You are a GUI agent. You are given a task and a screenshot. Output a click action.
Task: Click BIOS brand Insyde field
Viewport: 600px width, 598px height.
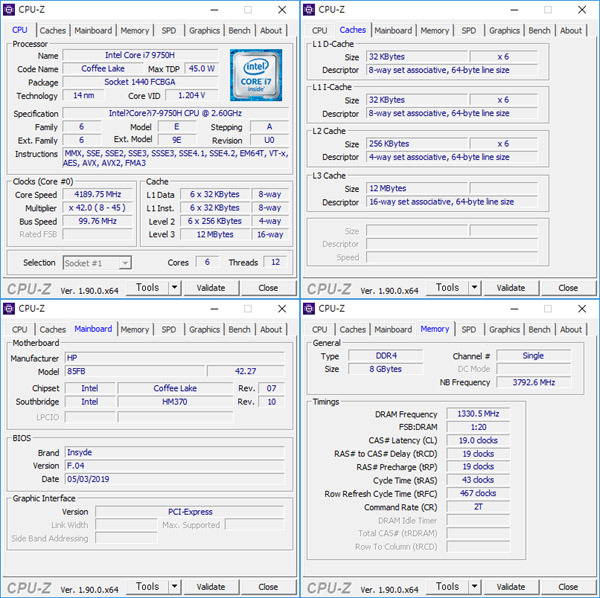coord(174,452)
